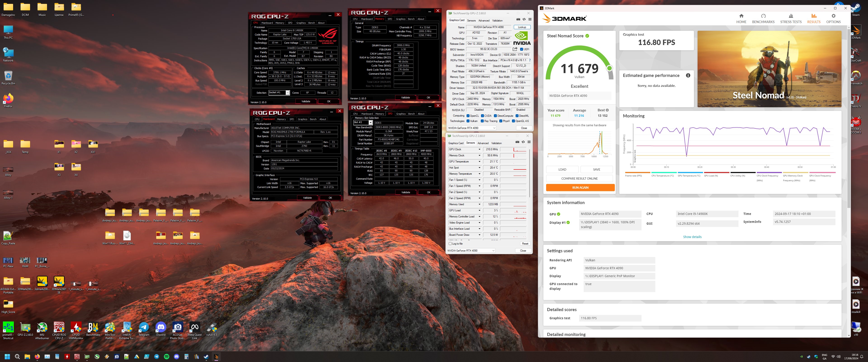The width and height of the screenshot is (868, 362).
Task: Click info icon beside Estimated game performance
Action: 688,75
